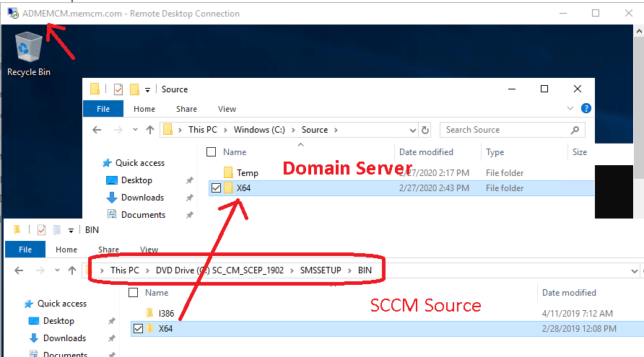The image size is (644, 357).
Task: Switch to View tab in Source window
Action: click(227, 109)
